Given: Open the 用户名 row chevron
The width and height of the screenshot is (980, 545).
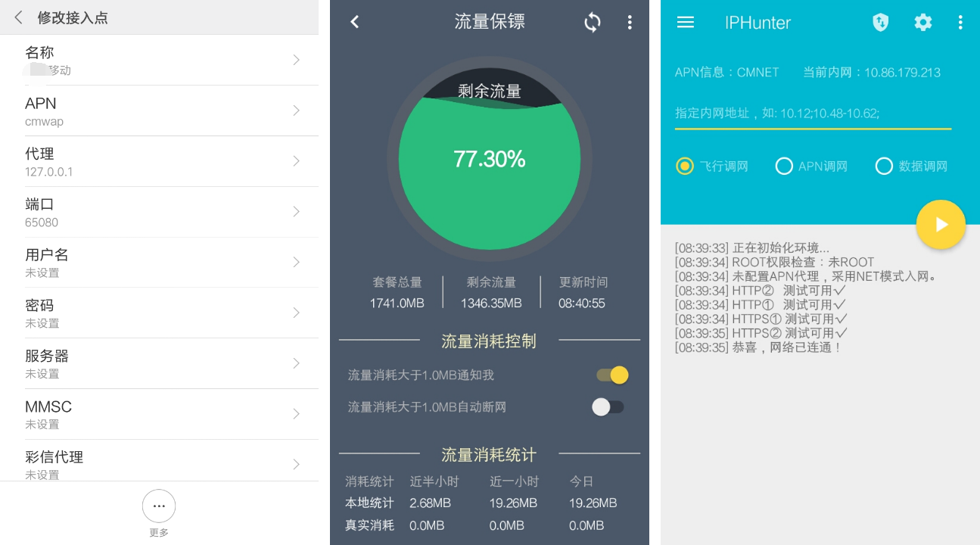Looking at the screenshot, I should (x=297, y=262).
